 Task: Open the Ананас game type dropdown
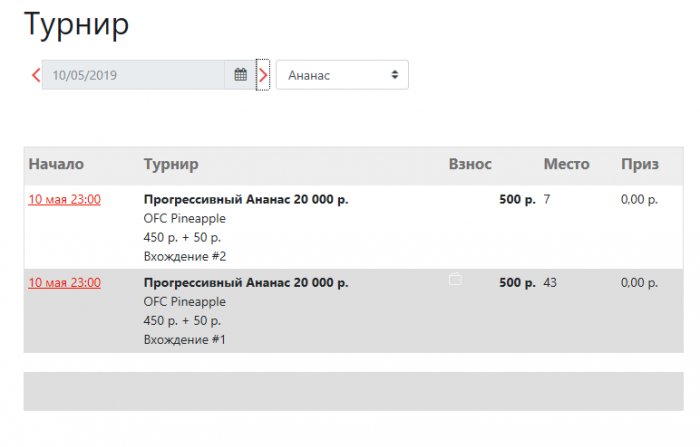(x=342, y=75)
